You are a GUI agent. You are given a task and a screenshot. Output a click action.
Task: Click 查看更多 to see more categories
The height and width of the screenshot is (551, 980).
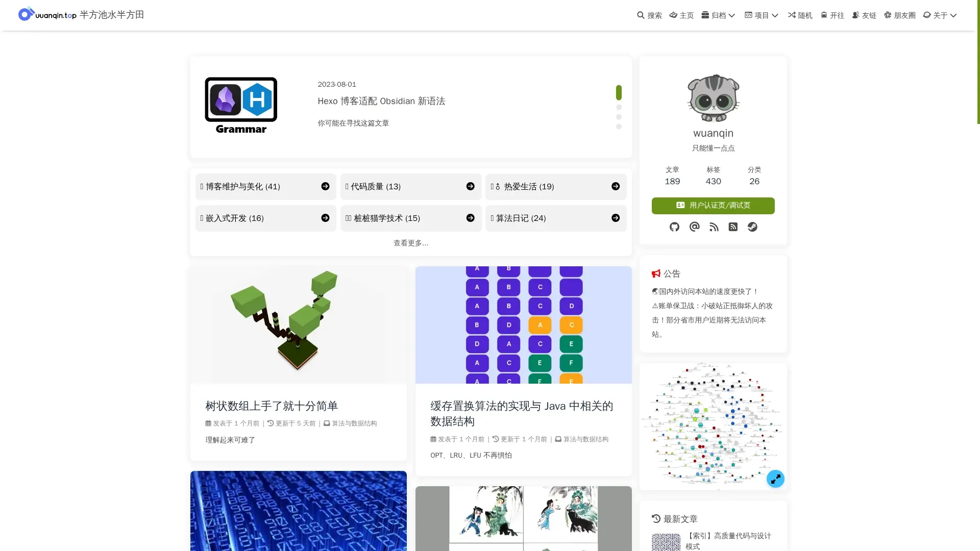tap(411, 243)
